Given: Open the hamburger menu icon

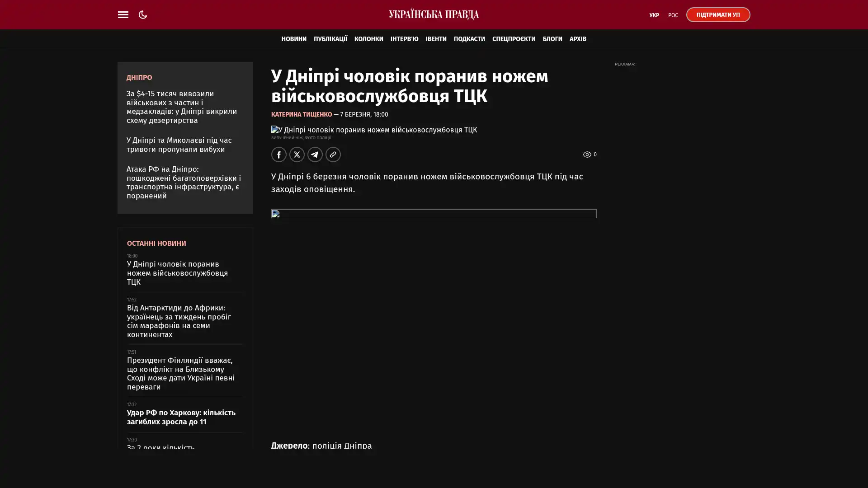Looking at the screenshot, I should [123, 15].
